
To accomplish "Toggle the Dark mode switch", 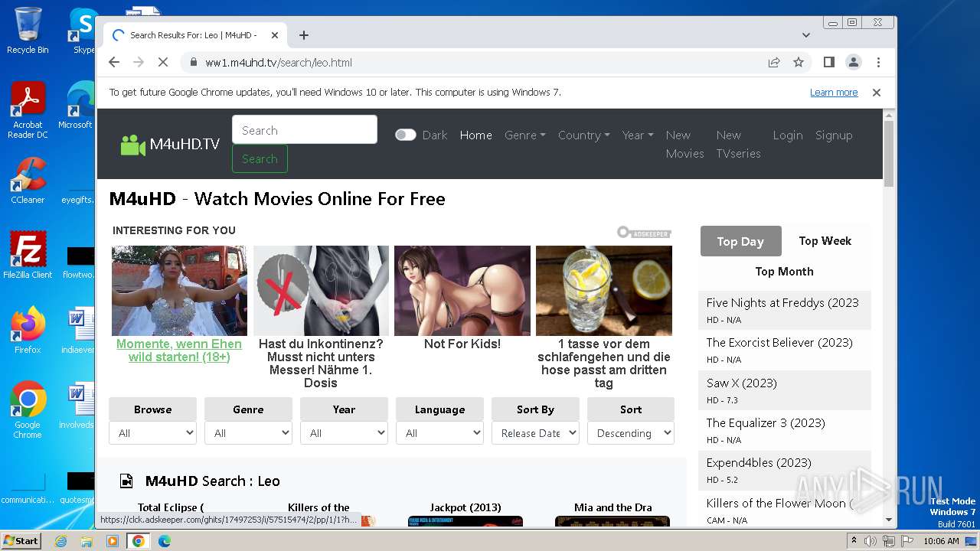I will [405, 135].
